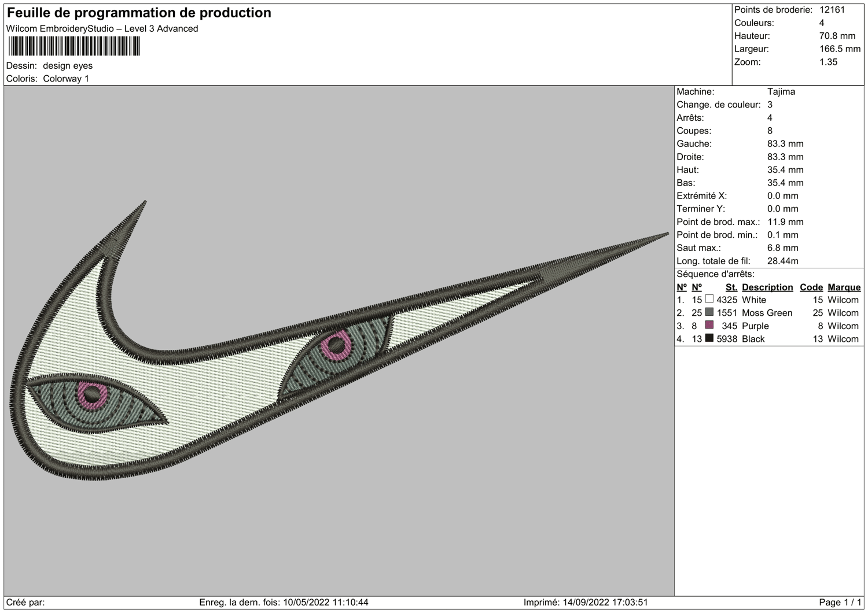Click the White thread color swatch
The image size is (868, 613).
pos(709,299)
